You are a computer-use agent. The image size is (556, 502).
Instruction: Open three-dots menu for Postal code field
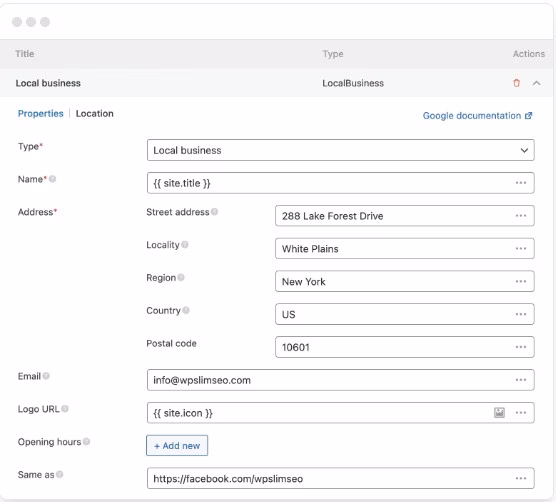(521, 347)
